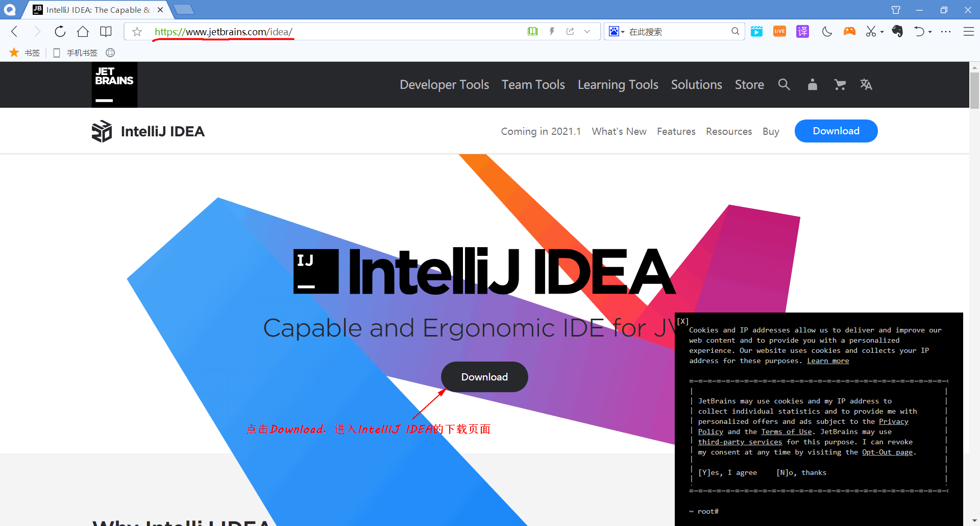
Task: Open the Solutions menu
Action: pyautogui.click(x=696, y=85)
